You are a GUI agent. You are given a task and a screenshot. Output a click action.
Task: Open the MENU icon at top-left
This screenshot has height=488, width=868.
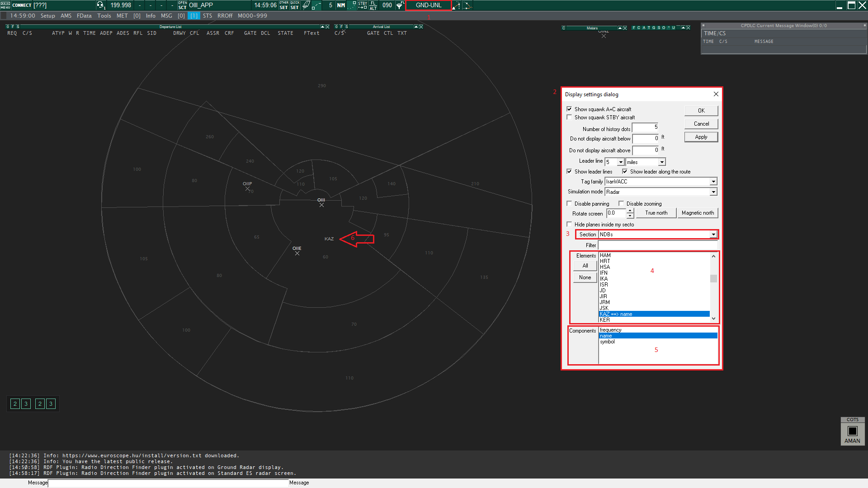pos(5,5)
